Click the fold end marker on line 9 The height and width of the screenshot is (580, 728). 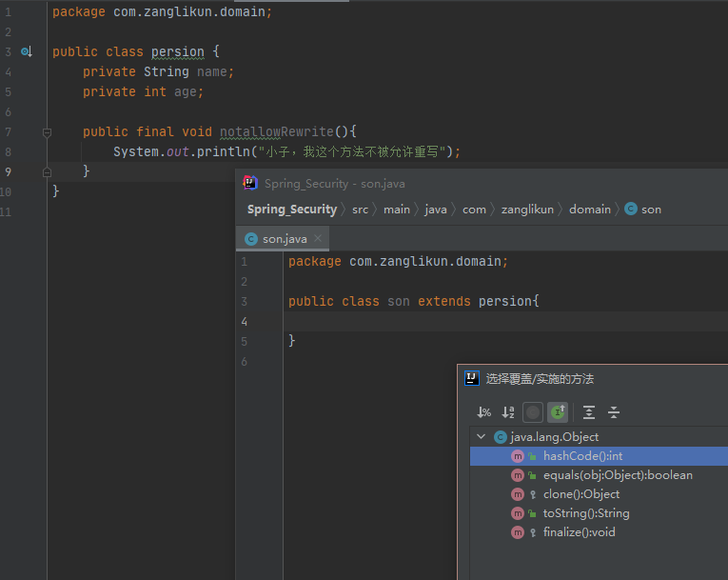coord(47,172)
